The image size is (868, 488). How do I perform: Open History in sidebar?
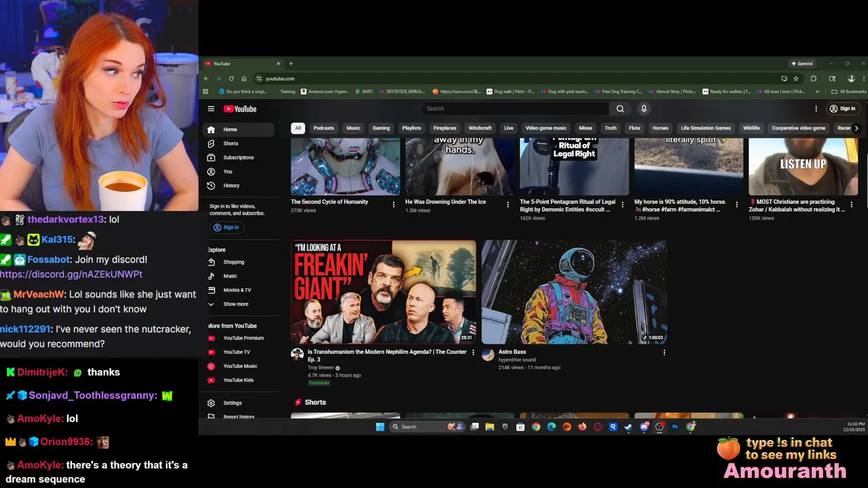click(x=240, y=186)
